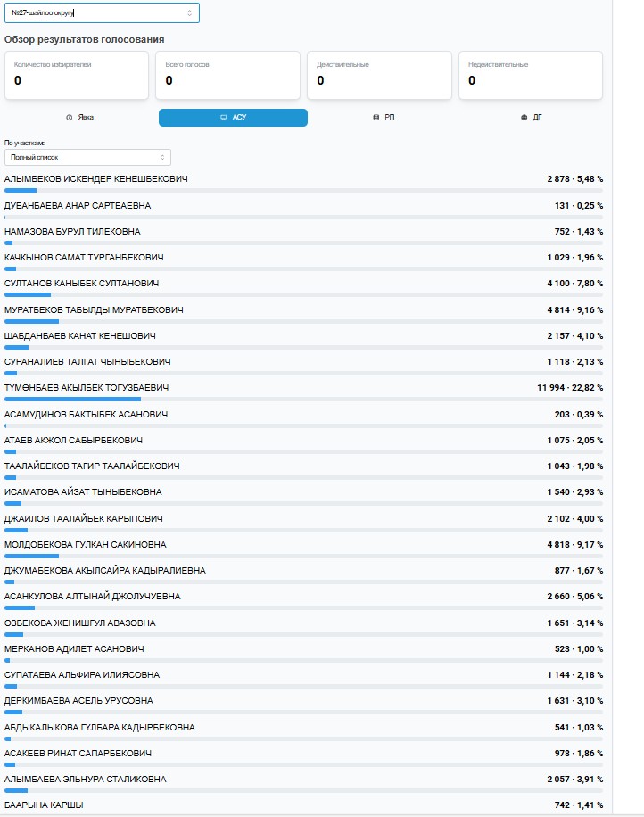Screen dimensions: 644x817
Task: Click the arrows on the district combo box
Action: click(x=189, y=12)
